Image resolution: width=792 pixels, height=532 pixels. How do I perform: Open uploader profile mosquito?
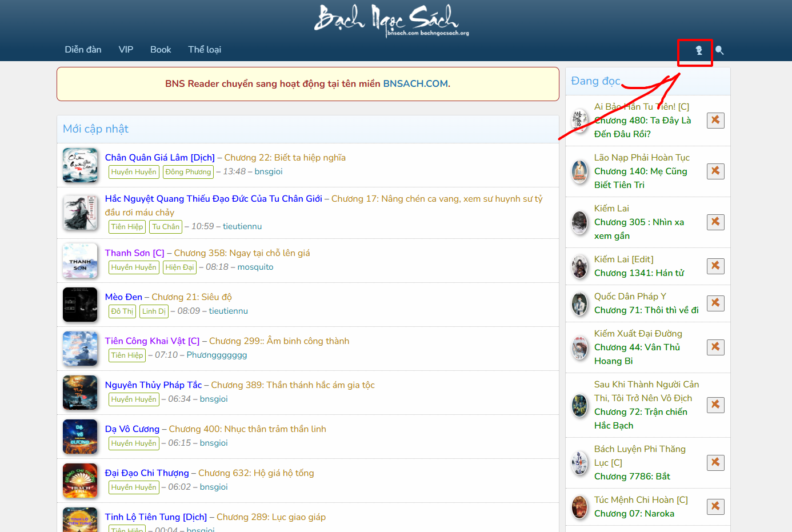pos(255,267)
